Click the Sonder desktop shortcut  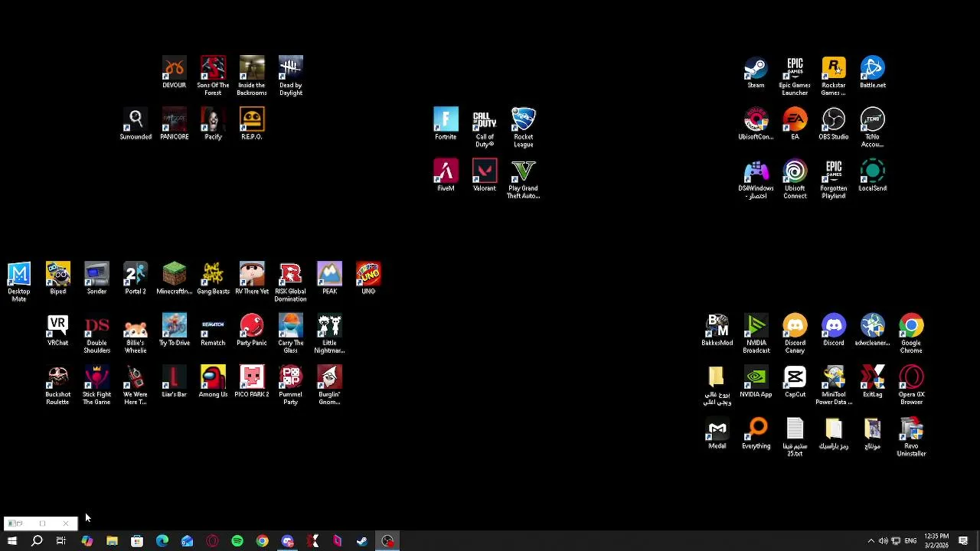[x=96, y=279]
